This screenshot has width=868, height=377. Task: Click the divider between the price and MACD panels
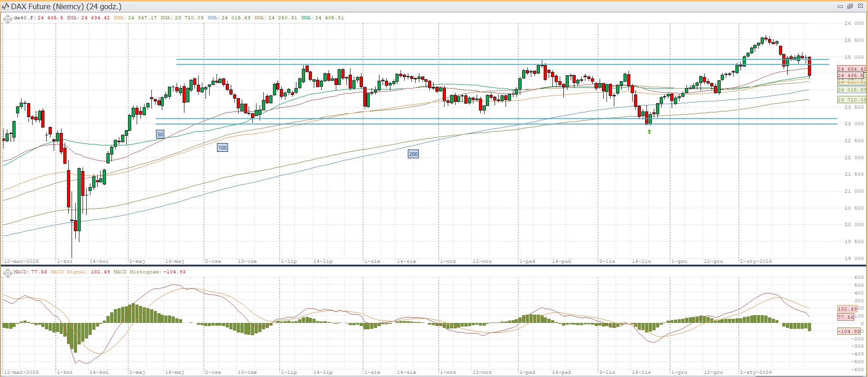coord(434,266)
